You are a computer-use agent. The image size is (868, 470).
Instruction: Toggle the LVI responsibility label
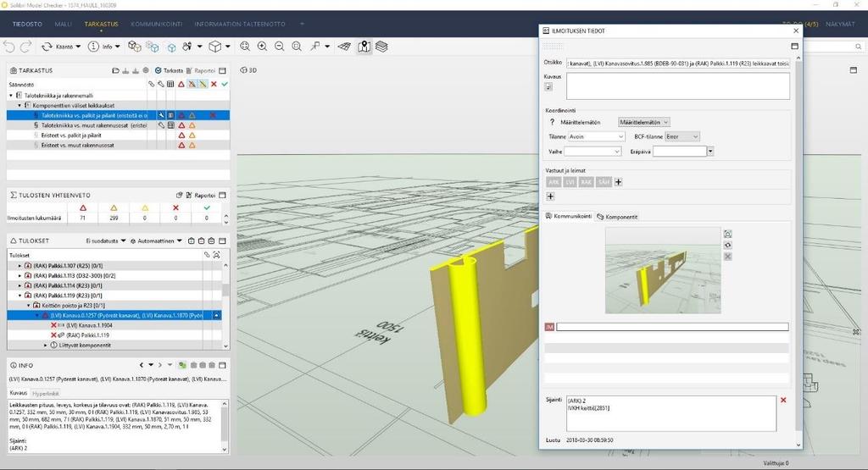point(570,182)
